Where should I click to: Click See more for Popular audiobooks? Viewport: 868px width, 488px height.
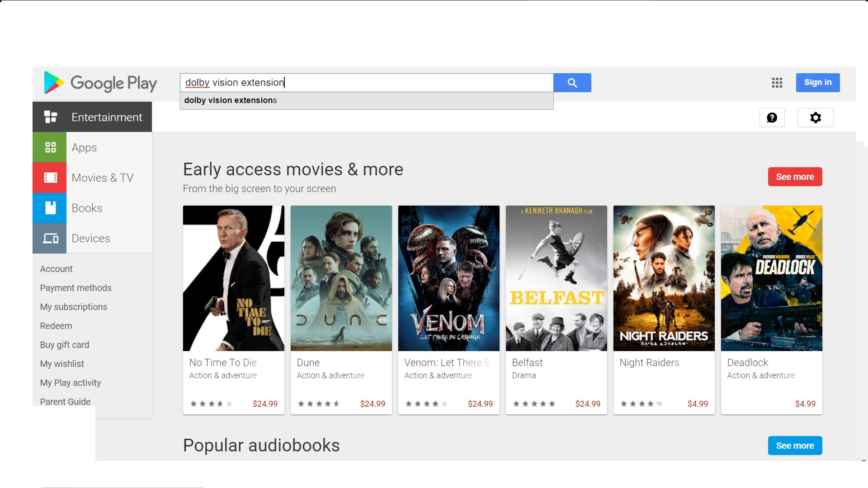pos(795,446)
